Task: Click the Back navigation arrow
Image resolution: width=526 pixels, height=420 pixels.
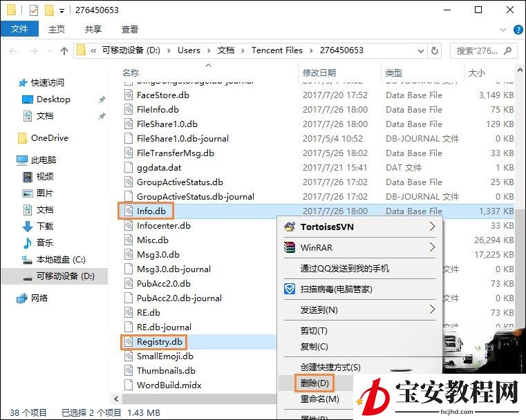Action: click(x=13, y=51)
